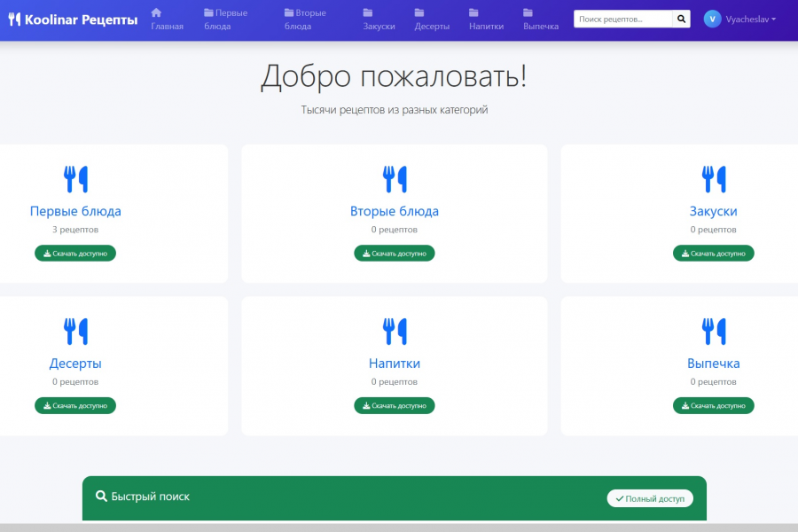Image resolution: width=798 pixels, height=532 pixels.
Task: Click the magnifier icon beside Быстрый поиск
Action: coord(101,497)
